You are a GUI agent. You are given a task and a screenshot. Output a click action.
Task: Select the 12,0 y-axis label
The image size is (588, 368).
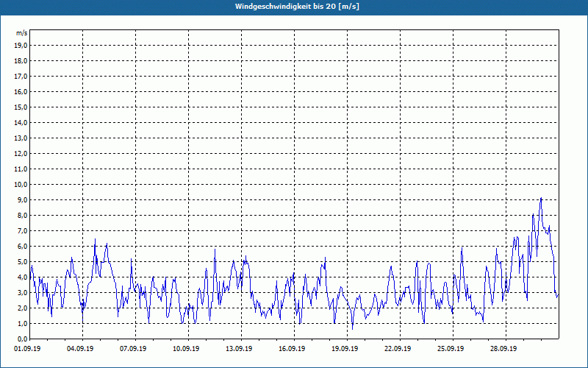(21, 154)
